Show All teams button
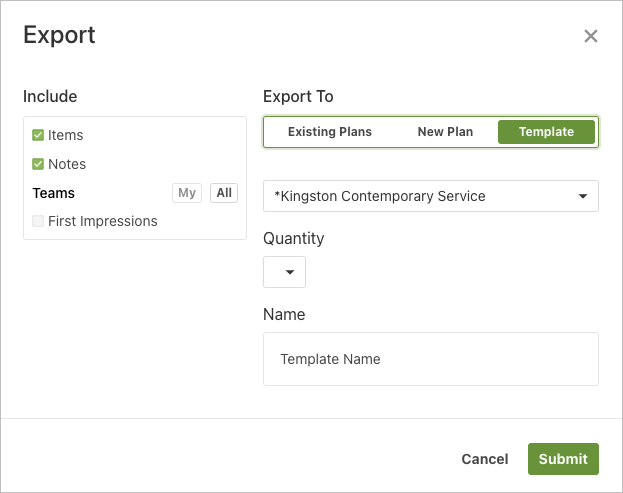Screen dimensions: 623x493 tap(224, 193)
